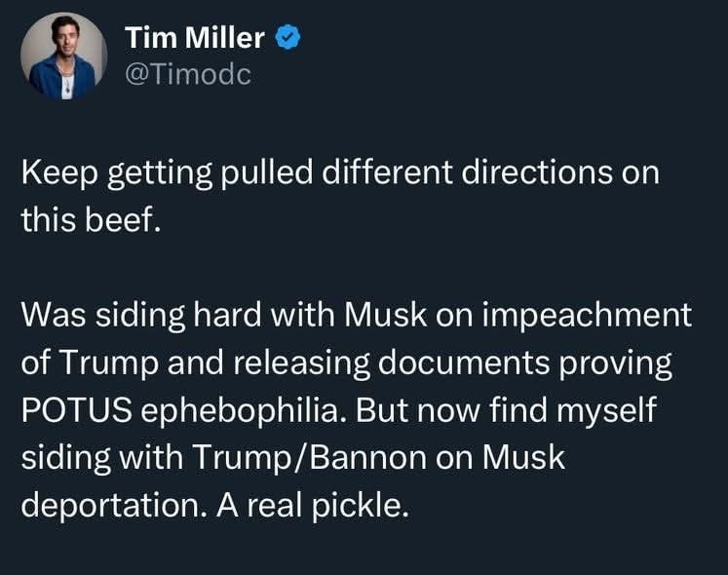Open Tim Miller's profile picture
The image size is (728, 575).
pyautogui.click(x=64, y=56)
